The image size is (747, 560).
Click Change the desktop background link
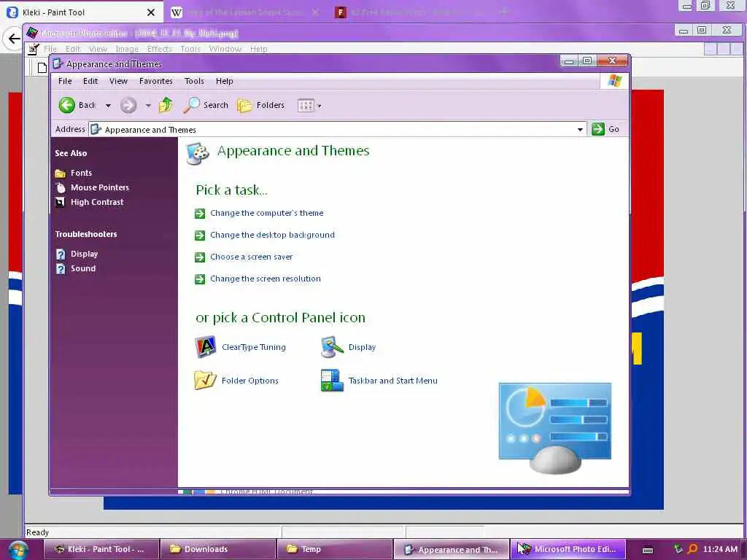273,235
